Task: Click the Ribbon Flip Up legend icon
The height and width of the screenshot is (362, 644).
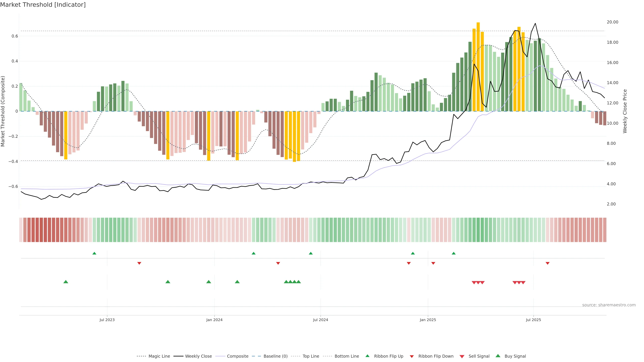Action: click(367, 356)
